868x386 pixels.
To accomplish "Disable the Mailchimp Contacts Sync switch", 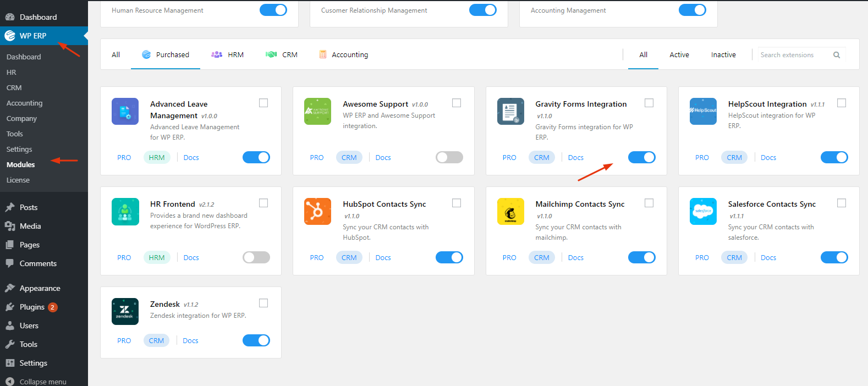I will pyautogui.click(x=642, y=257).
